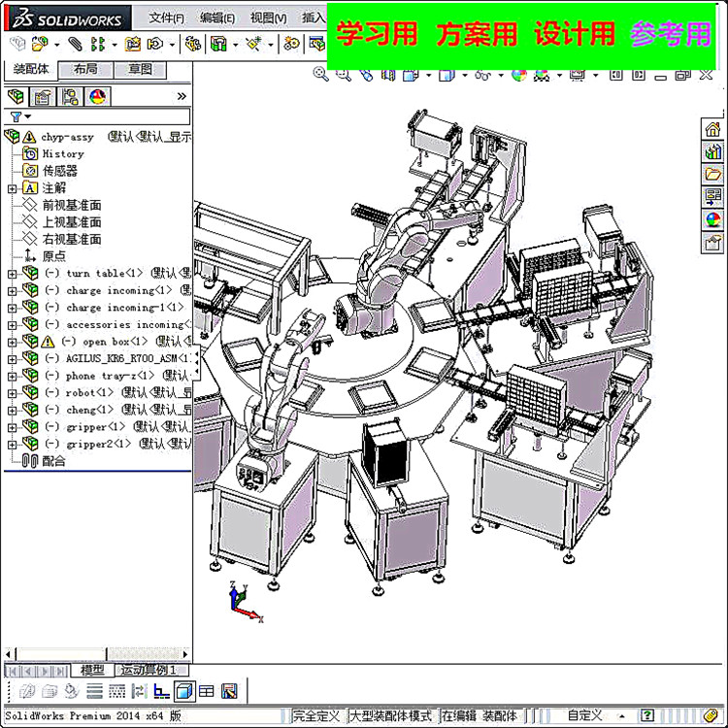Open SolidWorks Resources home icon
This screenshot has width=728, height=728.
pos(712,129)
